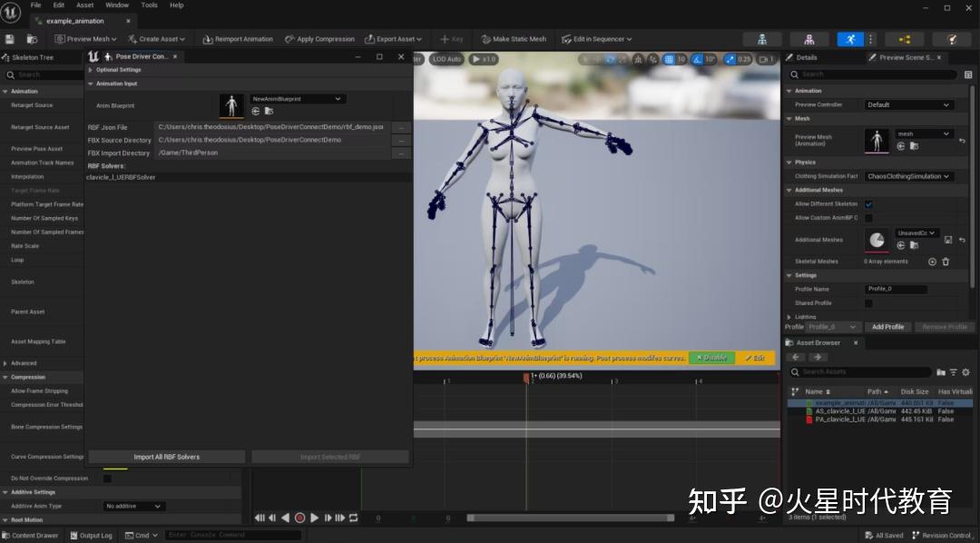Screen dimensions: 980x543
Task: Open the Preview Mesh toolbar dropdown
Action: [x=86, y=38]
